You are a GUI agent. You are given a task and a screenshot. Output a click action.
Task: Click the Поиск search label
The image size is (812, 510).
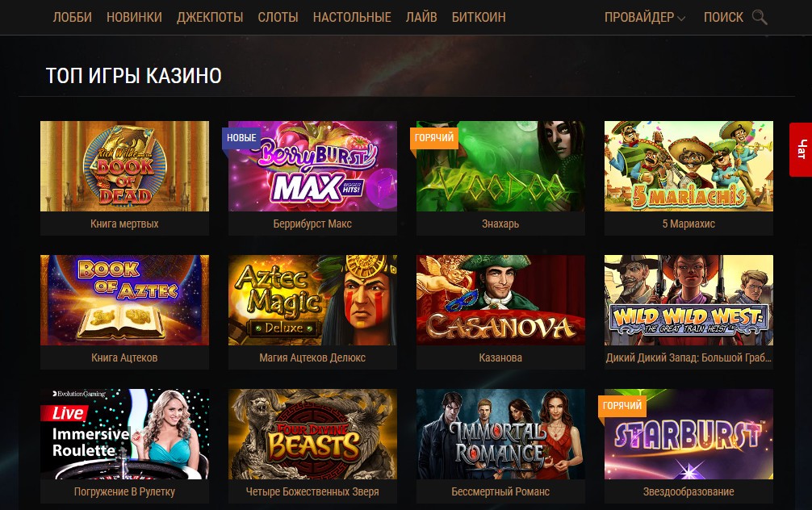723,17
